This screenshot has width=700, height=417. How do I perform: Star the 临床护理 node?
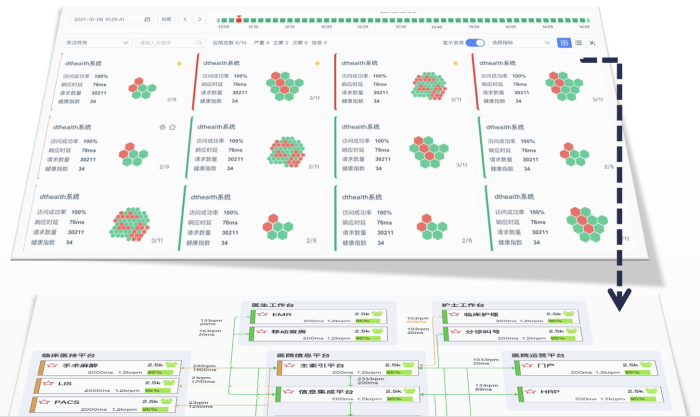point(454,314)
